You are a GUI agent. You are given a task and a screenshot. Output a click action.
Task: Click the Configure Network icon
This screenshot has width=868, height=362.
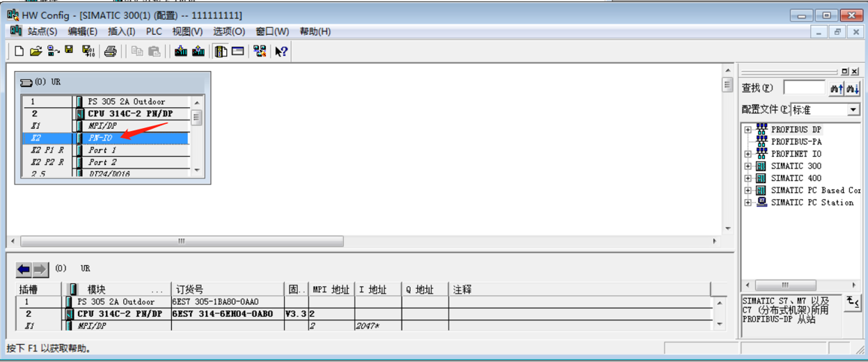pyautogui.click(x=260, y=51)
